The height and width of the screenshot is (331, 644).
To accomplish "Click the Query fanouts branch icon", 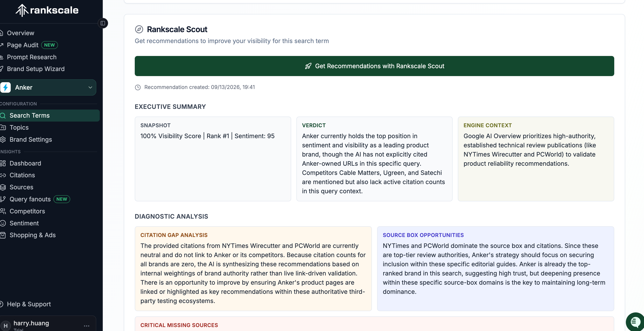I will pyautogui.click(x=3, y=199).
